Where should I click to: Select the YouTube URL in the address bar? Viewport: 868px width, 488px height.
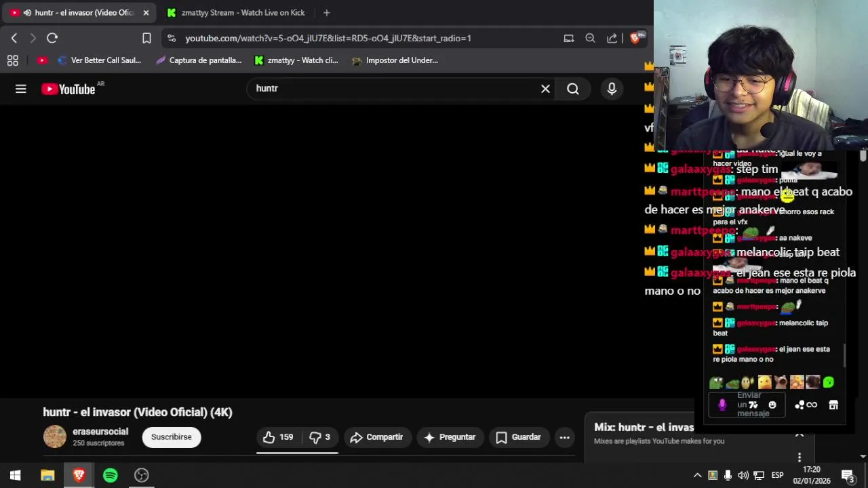pyautogui.click(x=328, y=39)
